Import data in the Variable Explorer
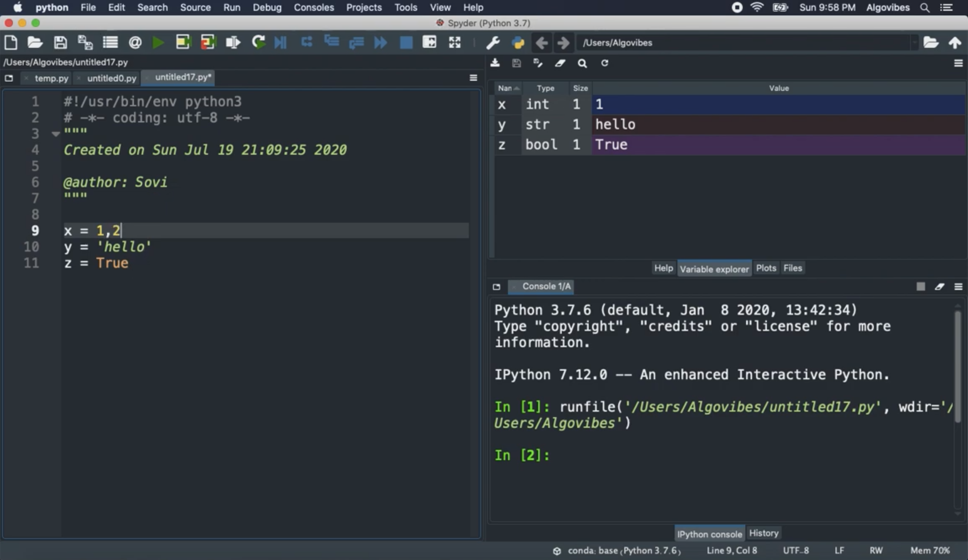 pyautogui.click(x=495, y=63)
